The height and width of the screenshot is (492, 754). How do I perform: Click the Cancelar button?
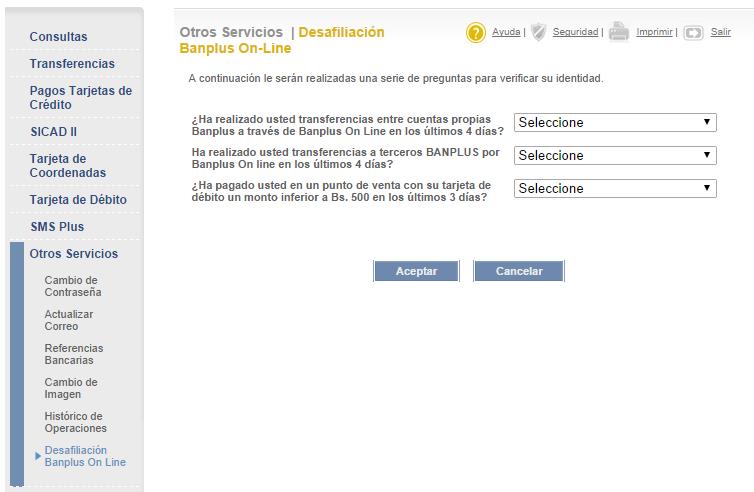pos(519,271)
